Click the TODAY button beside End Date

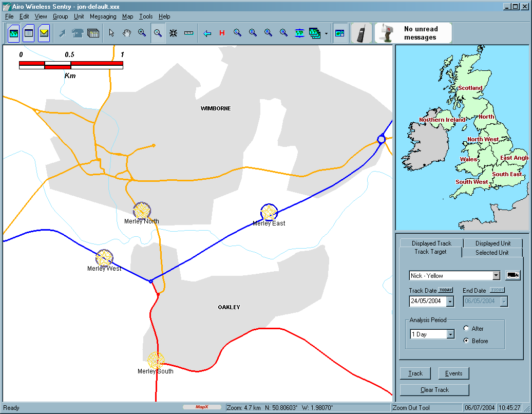point(498,290)
